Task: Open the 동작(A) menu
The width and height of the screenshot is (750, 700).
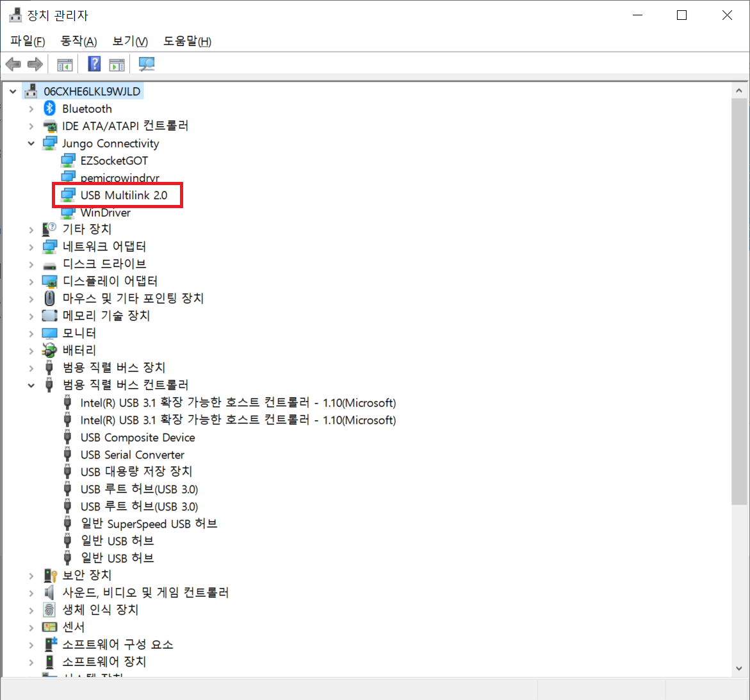Action: tap(77, 40)
